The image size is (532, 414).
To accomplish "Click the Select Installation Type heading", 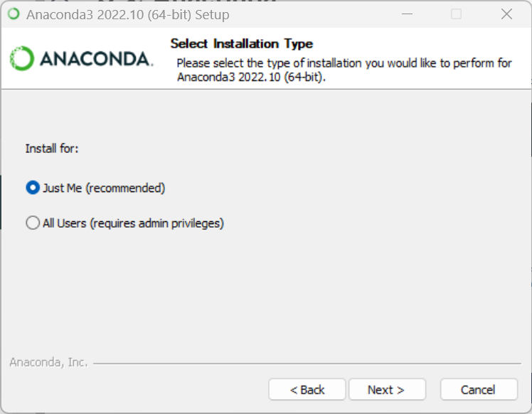I will pyautogui.click(x=242, y=44).
